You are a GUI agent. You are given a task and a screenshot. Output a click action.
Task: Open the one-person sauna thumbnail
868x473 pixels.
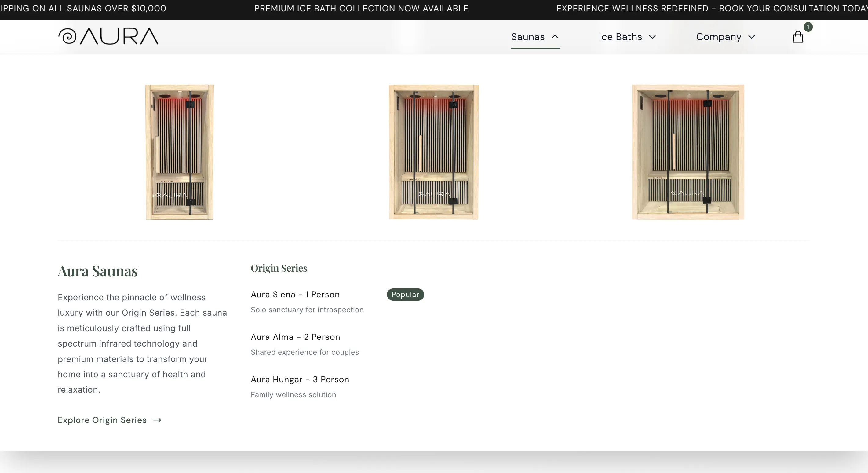180,152
